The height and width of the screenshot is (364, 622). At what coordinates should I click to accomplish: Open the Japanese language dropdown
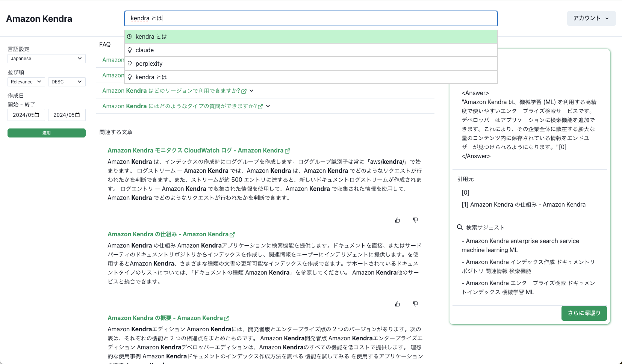[x=47, y=59]
